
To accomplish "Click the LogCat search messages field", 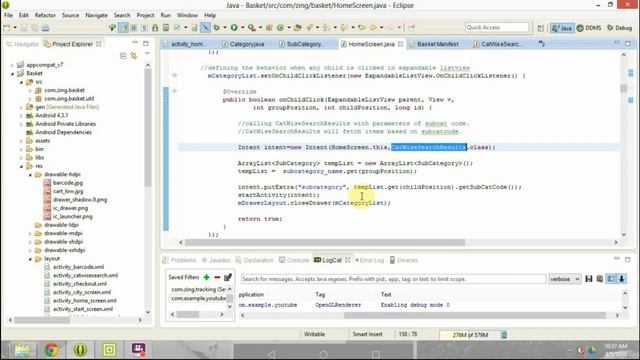I will tap(393, 279).
